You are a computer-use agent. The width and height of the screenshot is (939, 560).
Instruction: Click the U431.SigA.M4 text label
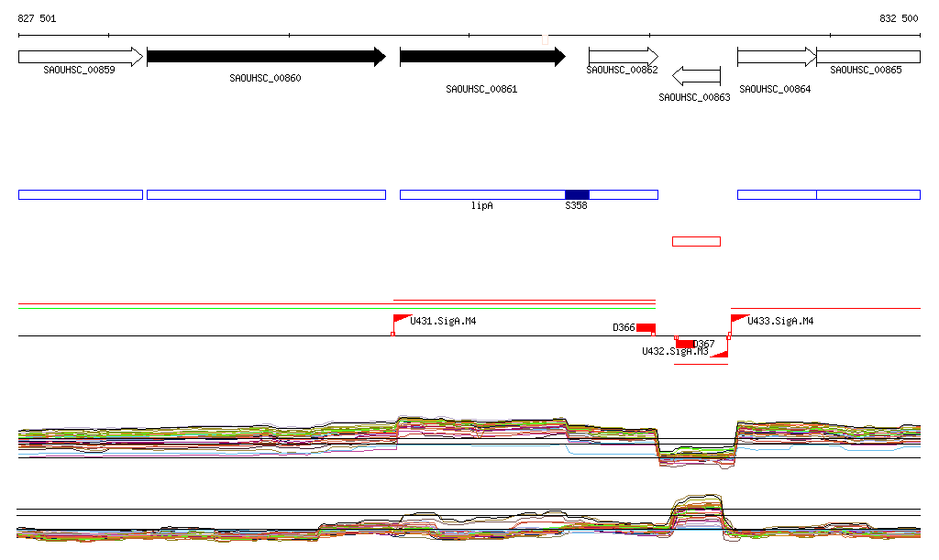point(443,322)
